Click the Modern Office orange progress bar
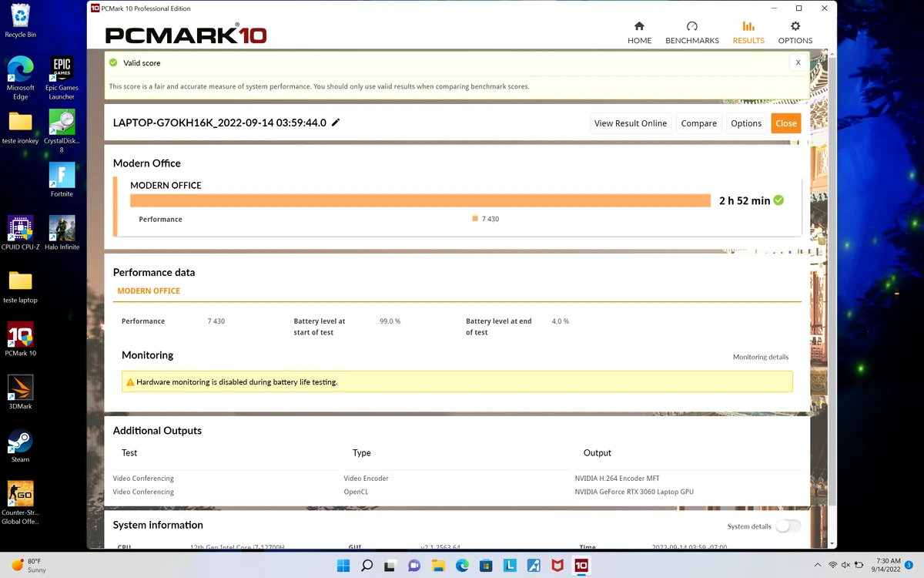This screenshot has height=578, width=924. (x=420, y=200)
